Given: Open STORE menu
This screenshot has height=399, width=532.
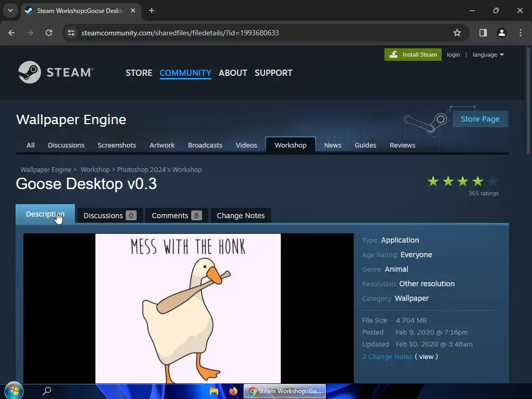Looking at the screenshot, I should click(x=139, y=73).
